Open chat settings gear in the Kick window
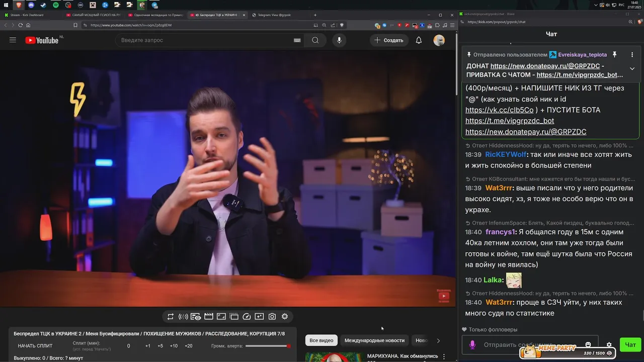Image resolution: width=644 pixels, height=362 pixels. coord(609,345)
